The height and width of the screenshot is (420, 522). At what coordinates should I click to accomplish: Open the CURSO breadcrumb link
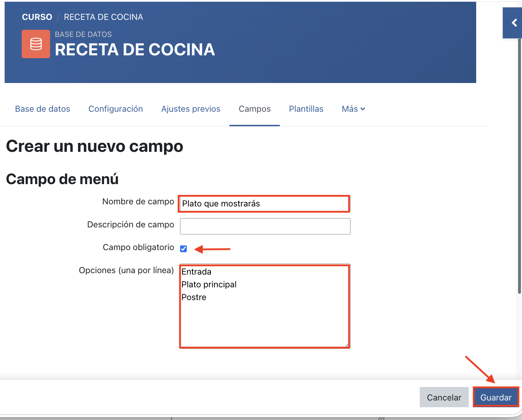37,17
